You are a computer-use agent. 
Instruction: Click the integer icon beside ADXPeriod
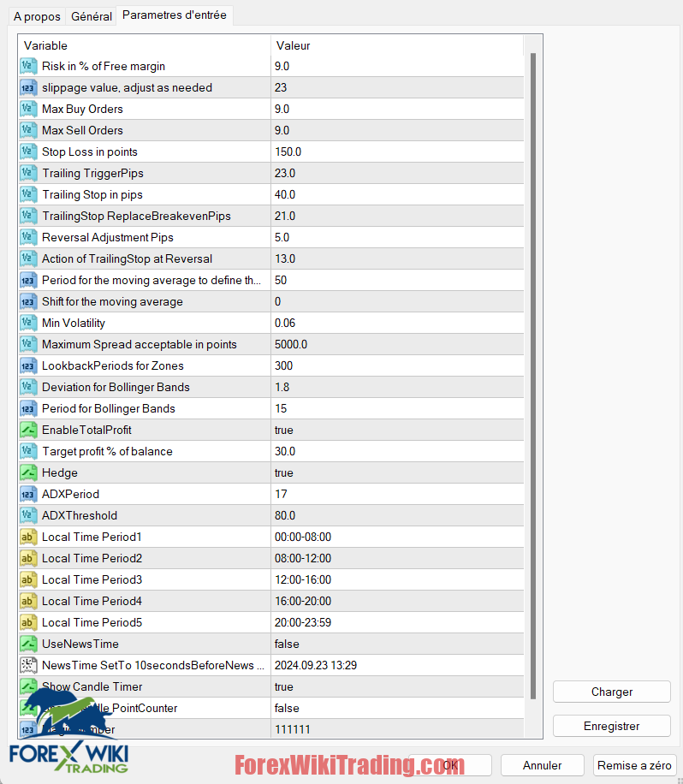[x=28, y=494]
